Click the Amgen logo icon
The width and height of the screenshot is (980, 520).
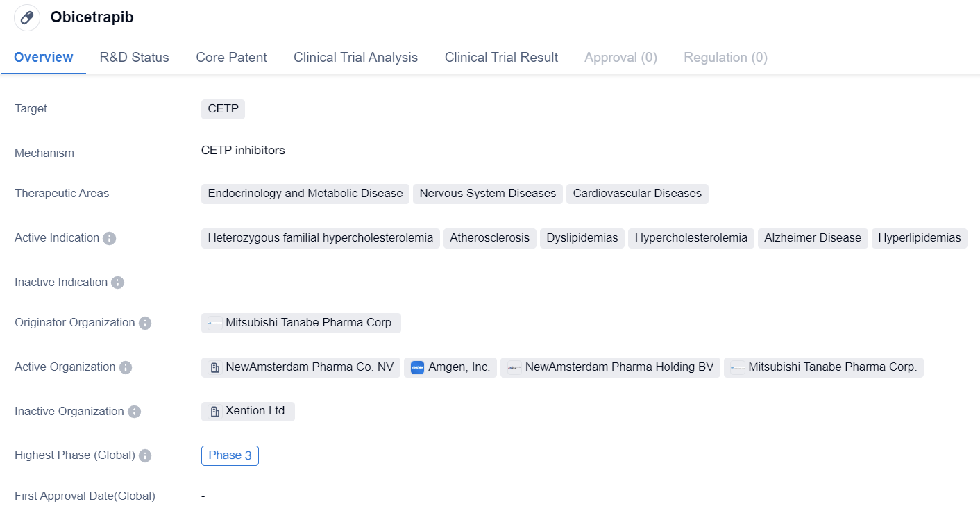pos(417,367)
